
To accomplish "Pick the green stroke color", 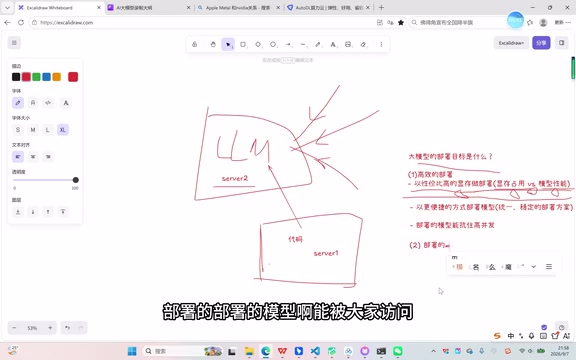I will click(36, 77).
